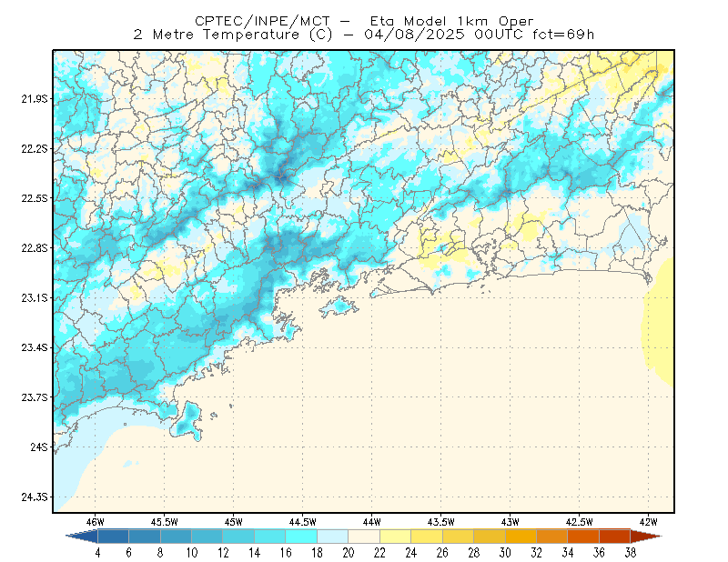Click the dark red 36-38 legend swatch

(x=614, y=537)
